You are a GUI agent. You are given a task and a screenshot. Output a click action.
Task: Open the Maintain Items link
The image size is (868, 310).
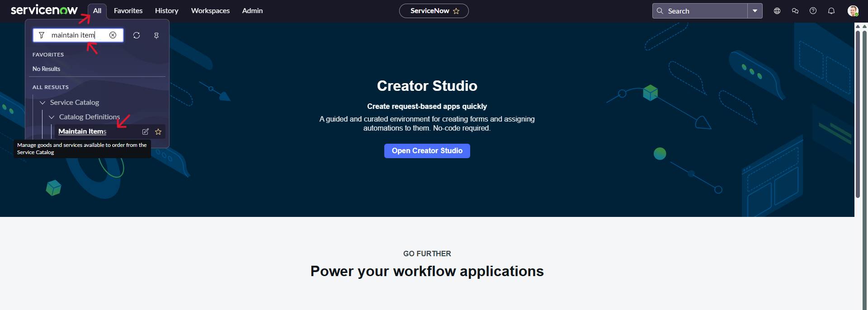82,132
